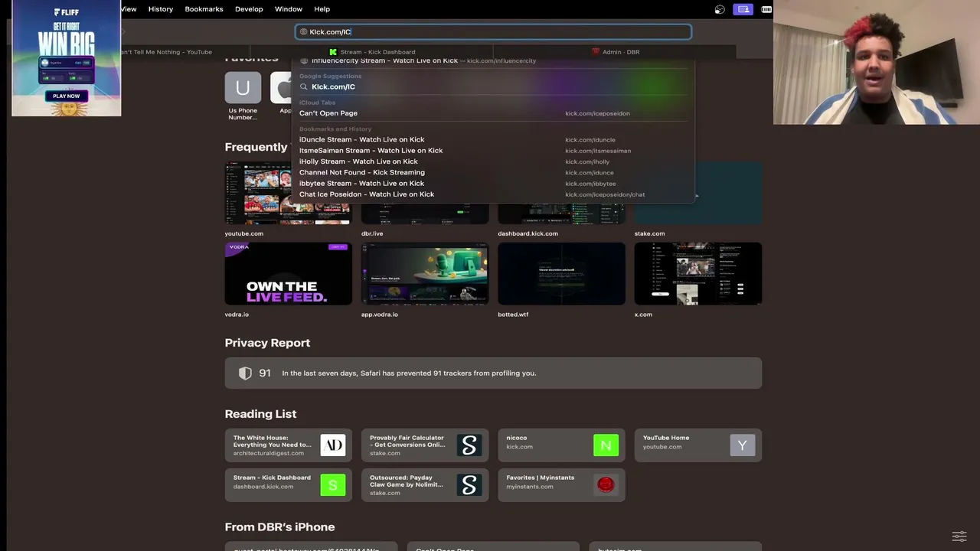980x551 pixels.
Task: Click the Kick favicon on the Kick Dashboard tab
Action: point(333,52)
